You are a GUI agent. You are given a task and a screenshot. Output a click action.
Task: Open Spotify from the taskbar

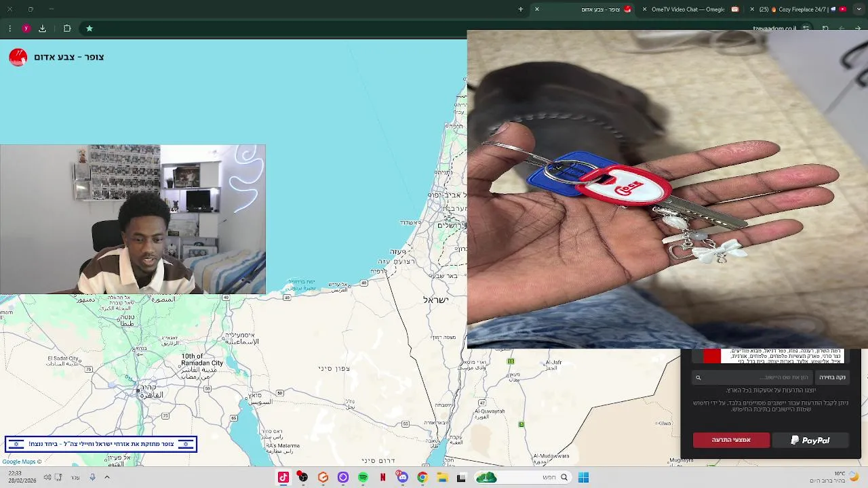click(x=363, y=477)
